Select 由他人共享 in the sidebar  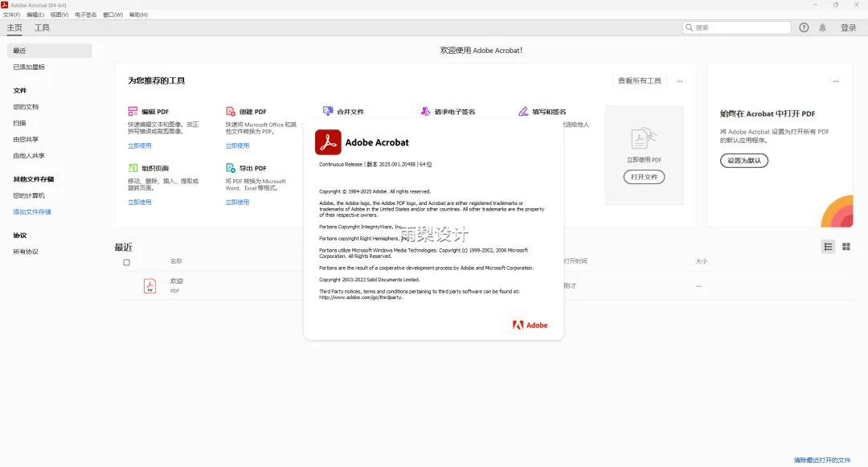pos(29,156)
